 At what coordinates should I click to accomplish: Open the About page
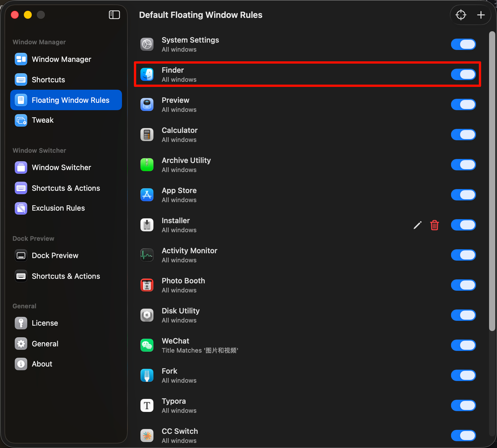[x=66, y=364]
